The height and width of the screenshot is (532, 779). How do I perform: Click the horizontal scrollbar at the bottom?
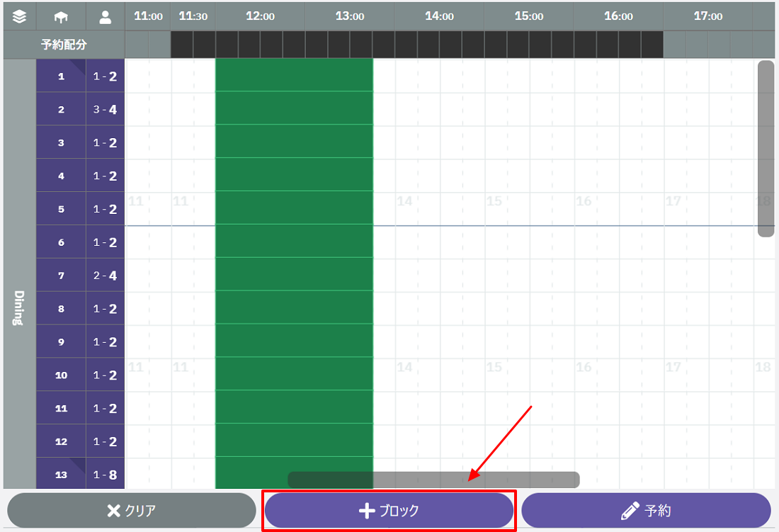click(x=433, y=480)
